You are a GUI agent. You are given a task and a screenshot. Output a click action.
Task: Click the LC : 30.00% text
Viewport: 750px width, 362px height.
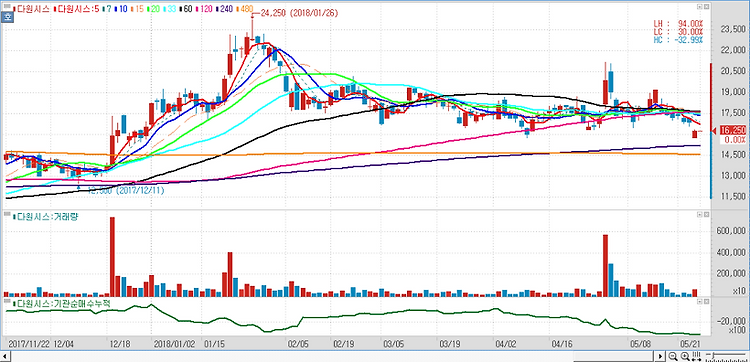pyautogui.click(x=678, y=32)
